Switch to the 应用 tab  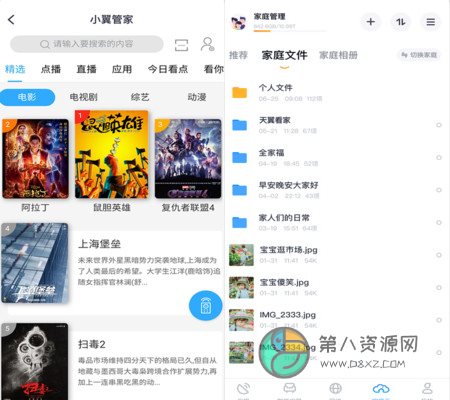[x=122, y=69]
